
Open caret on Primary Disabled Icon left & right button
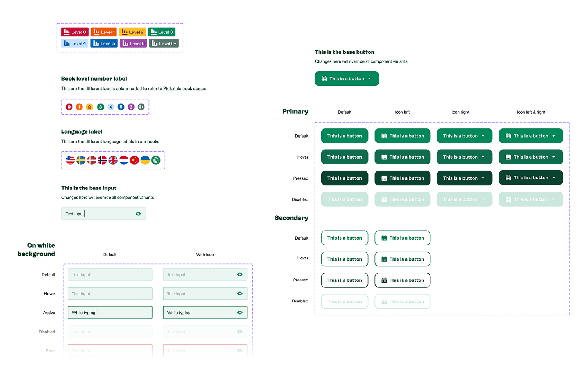(553, 199)
